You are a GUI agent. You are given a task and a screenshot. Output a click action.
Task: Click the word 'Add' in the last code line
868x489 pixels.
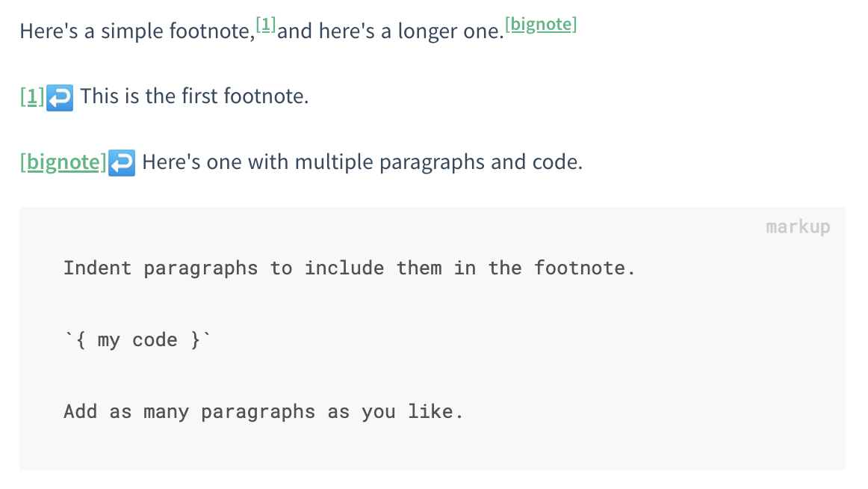coord(80,411)
